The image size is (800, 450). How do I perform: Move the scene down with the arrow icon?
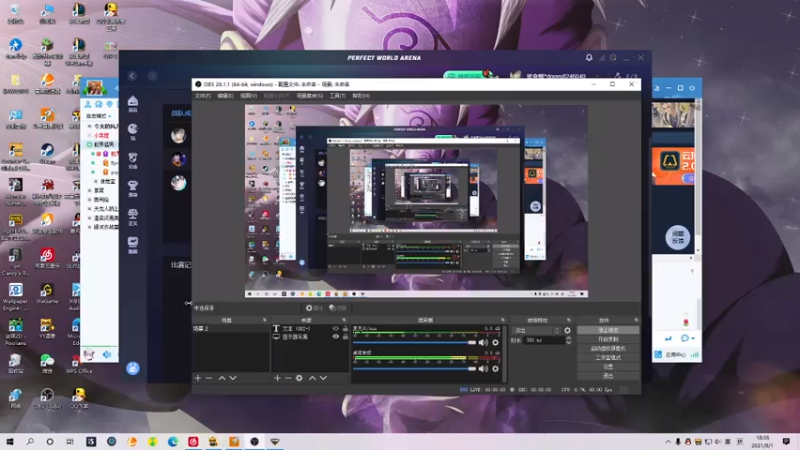click(233, 378)
